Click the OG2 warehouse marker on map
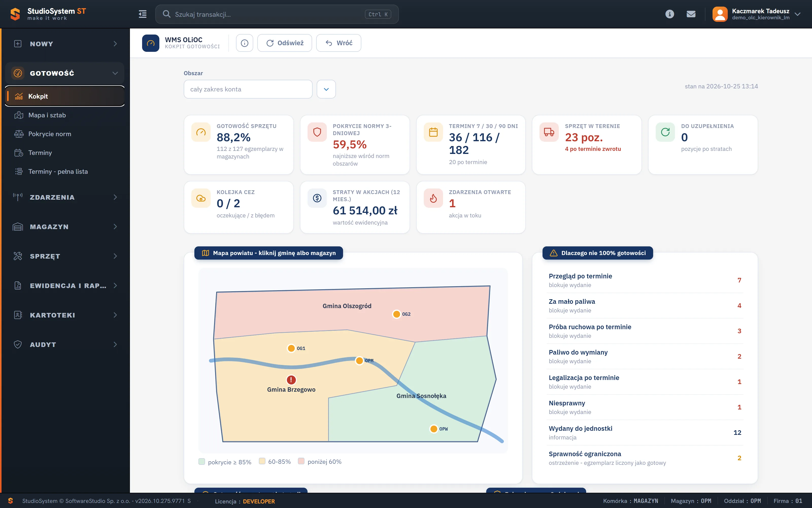The image size is (812, 508). [x=397, y=314]
